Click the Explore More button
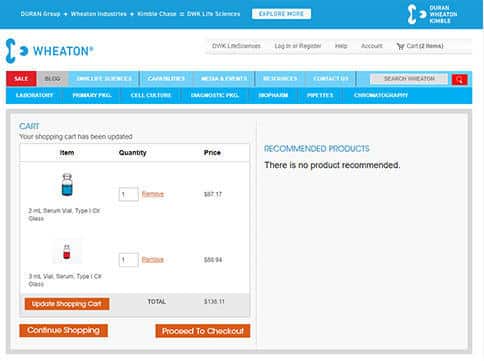The image size is (484, 361). coord(281,14)
